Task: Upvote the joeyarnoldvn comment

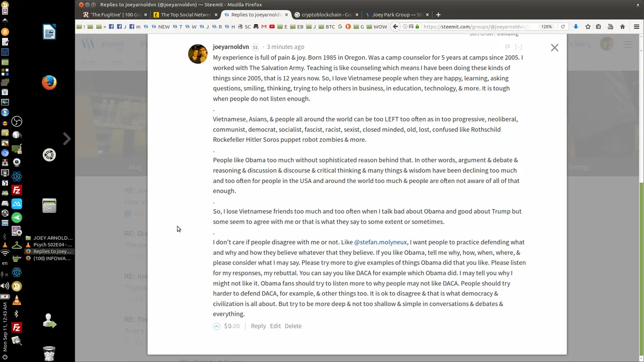Action: [216, 326]
